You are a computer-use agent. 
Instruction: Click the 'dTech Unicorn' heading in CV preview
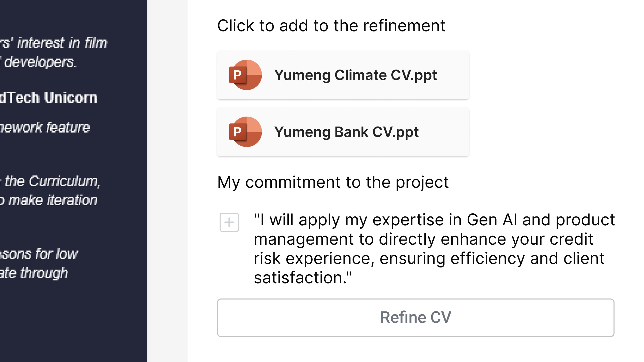(49, 98)
